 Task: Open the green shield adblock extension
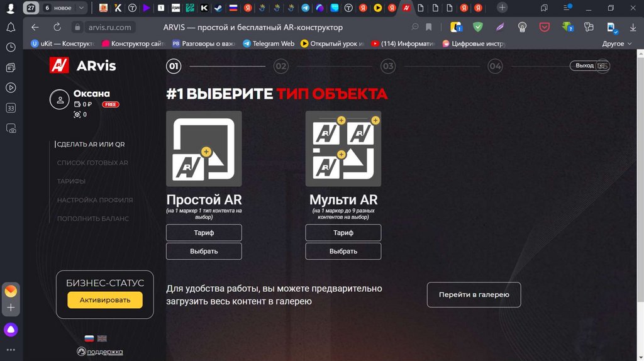(x=478, y=27)
